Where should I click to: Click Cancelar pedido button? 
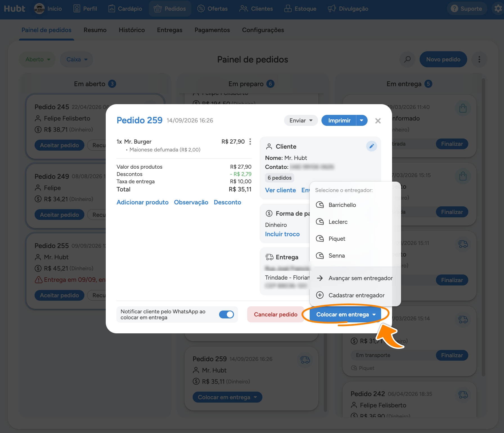pyautogui.click(x=276, y=314)
